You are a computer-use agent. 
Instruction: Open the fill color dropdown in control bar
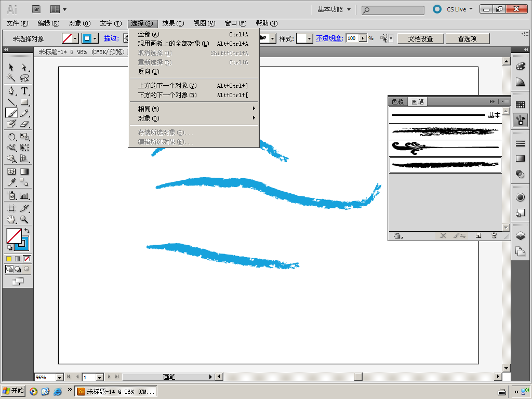point(75,38)
